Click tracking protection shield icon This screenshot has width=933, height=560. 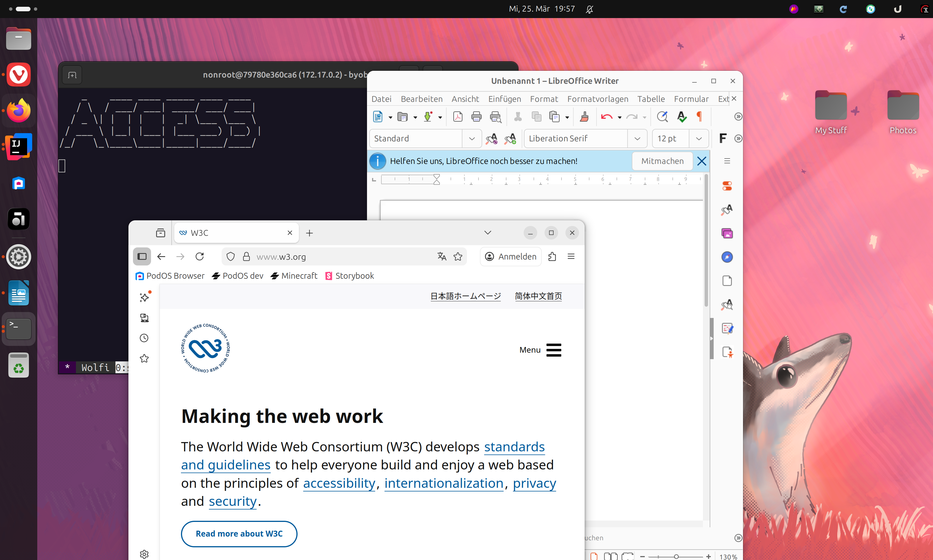[231, 257]
